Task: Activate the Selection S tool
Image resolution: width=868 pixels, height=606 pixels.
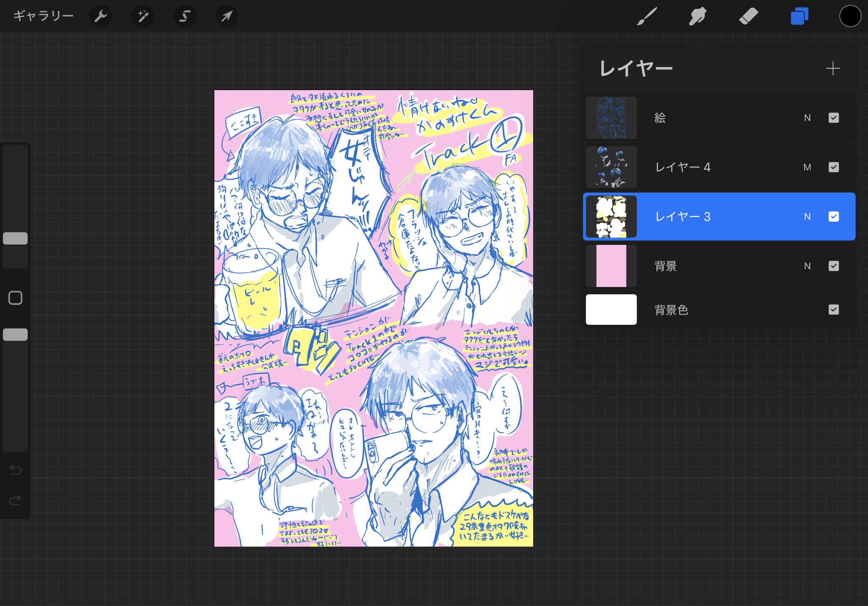Action: (185, 17)
